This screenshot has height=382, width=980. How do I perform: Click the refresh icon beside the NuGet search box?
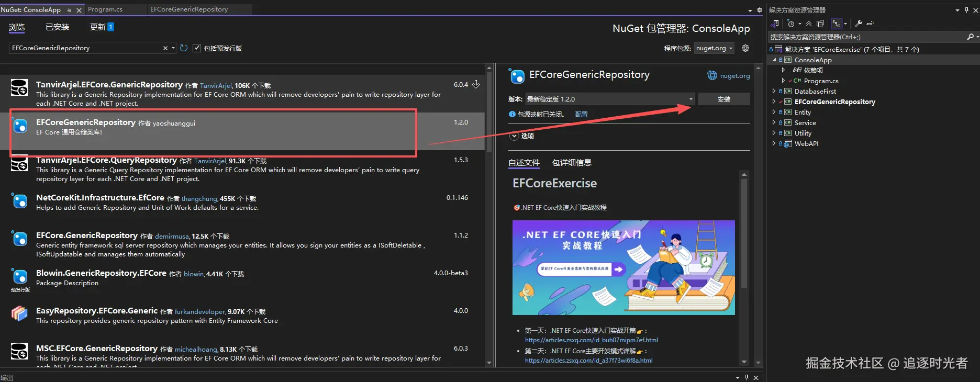tap(184, 48)
